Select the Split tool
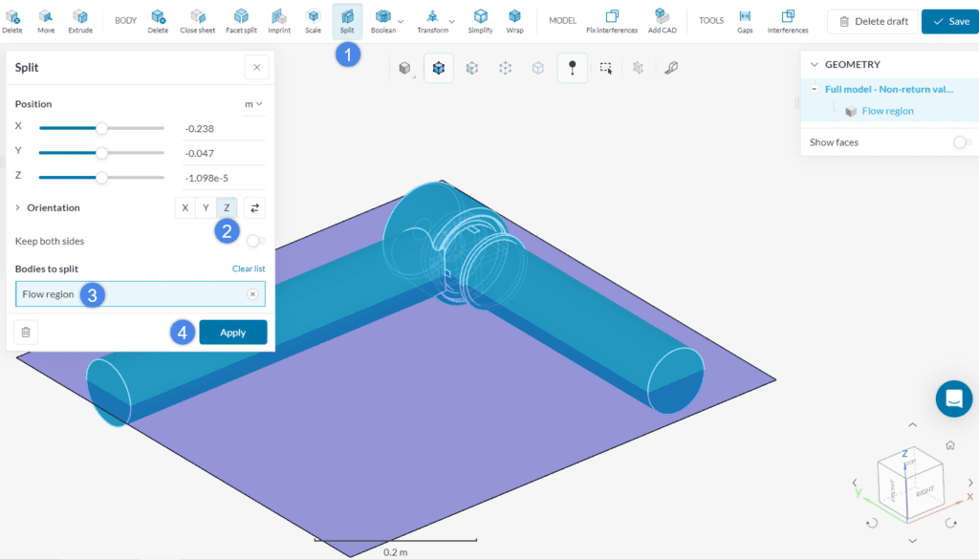The width and height of the screenshot is (979, 560). [x=347, y=19]
